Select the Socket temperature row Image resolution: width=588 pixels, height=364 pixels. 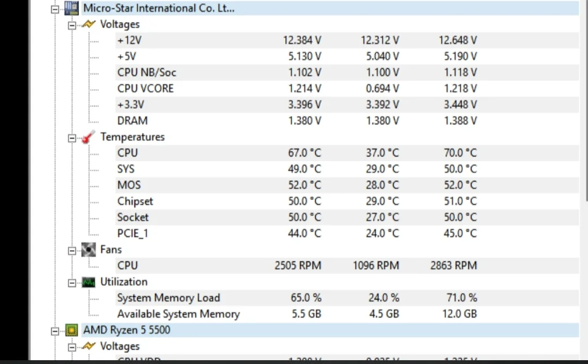tap(347, 218)
